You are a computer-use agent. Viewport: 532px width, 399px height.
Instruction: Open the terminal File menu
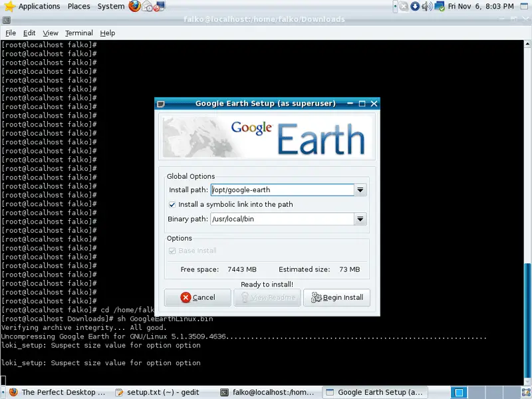(11, 33)
